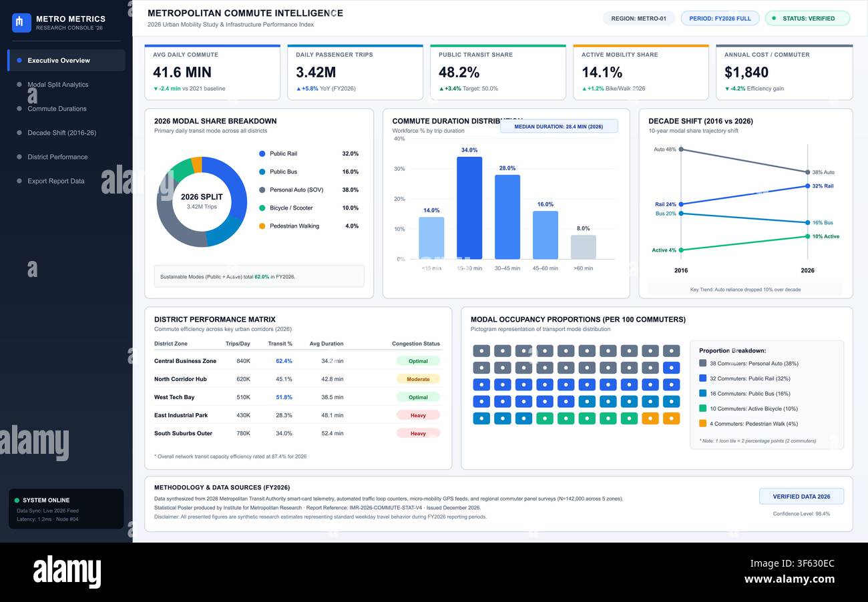Select District Performance in sidebar
This screenshot has width=868, height=602.
[x=66, y=157]
